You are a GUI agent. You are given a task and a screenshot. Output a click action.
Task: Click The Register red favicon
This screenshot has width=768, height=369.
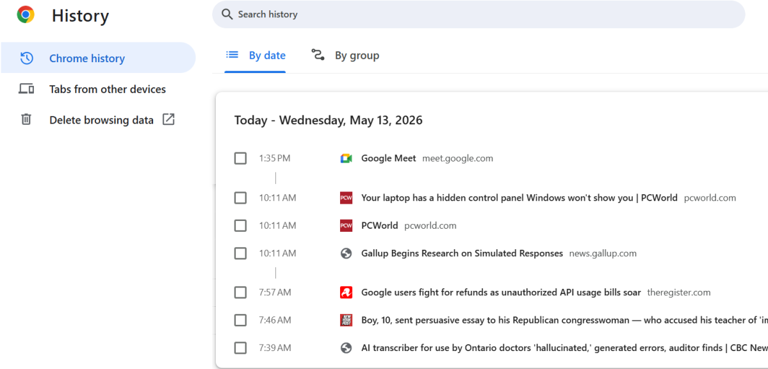coord(346,293)
